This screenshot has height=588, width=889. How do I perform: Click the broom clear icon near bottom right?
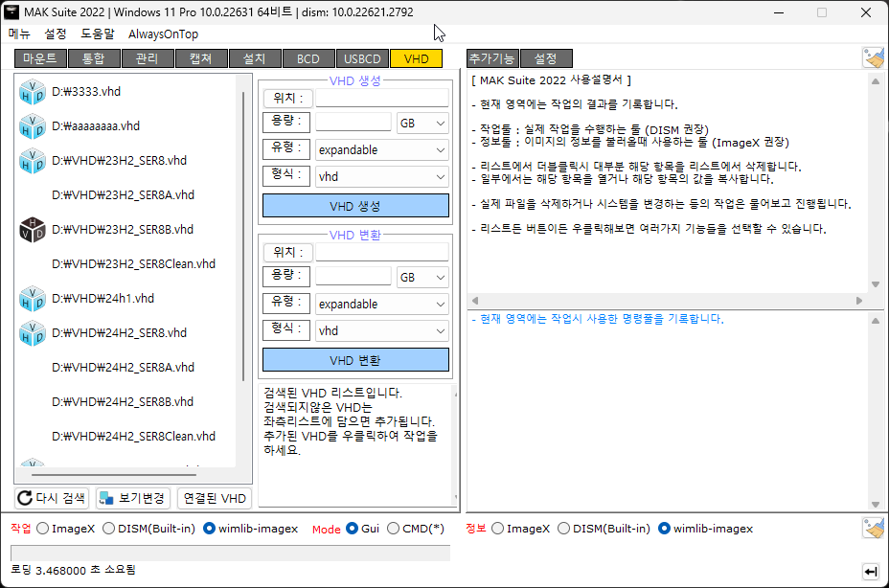point(873,529)
